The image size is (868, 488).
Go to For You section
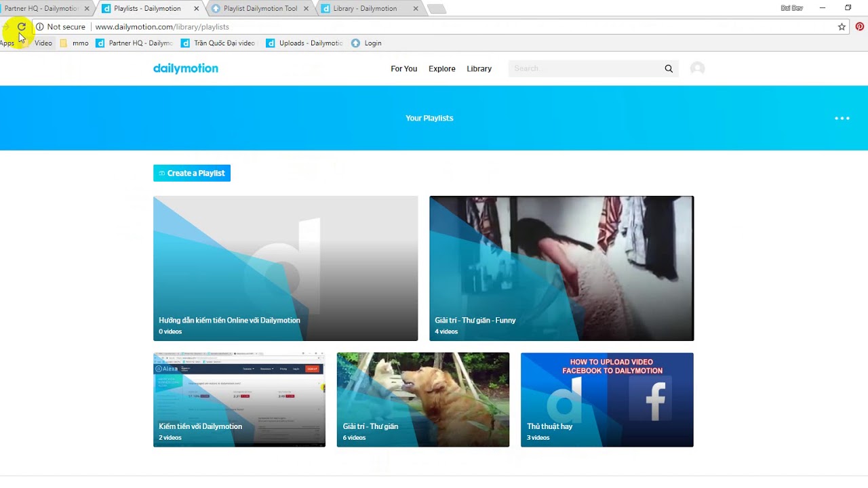point(404,68)
